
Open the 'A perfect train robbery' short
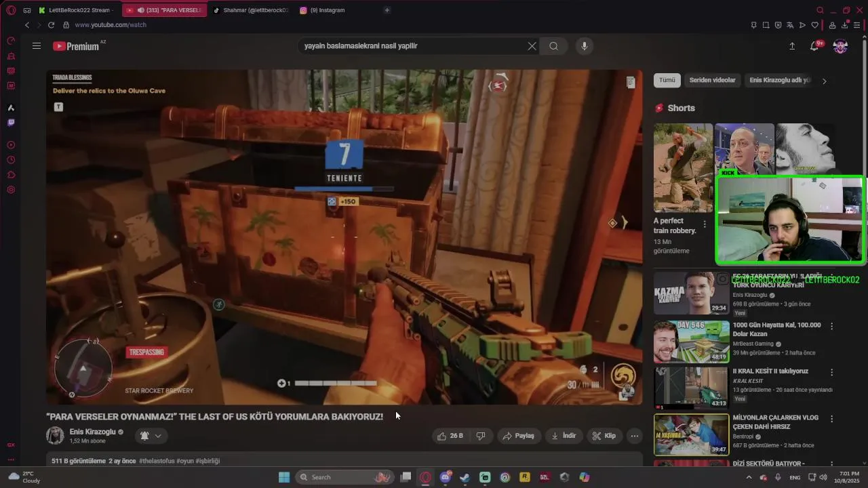pos(683,168)
